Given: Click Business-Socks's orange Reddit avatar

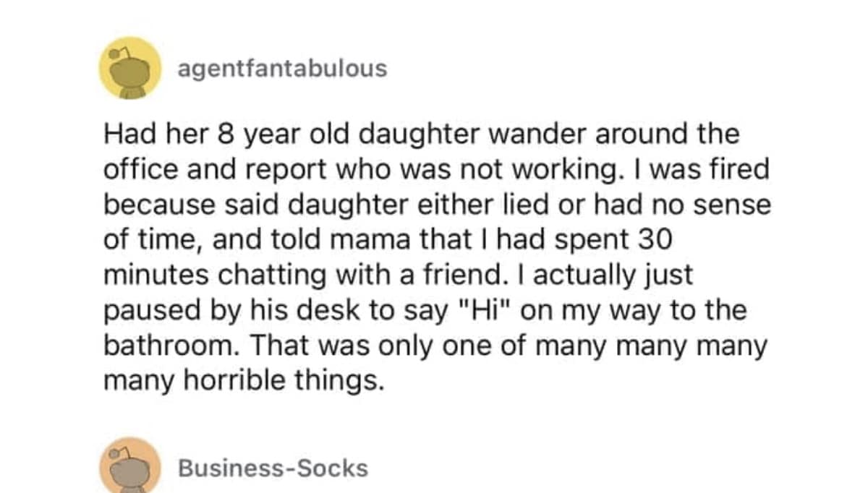Looking at the screenshot, I should click(129, 465).
